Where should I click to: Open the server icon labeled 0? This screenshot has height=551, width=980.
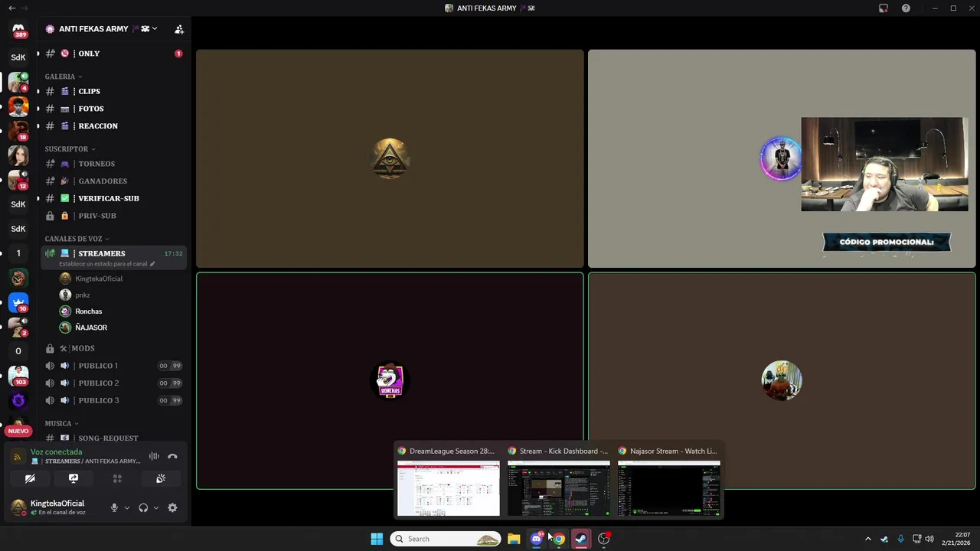18,351
